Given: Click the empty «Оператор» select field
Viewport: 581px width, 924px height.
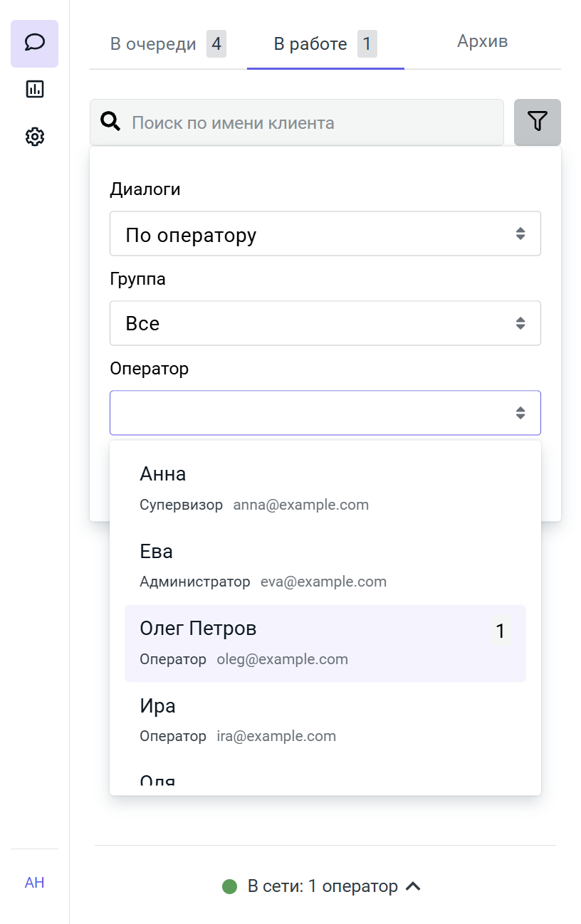Looking at the screenshot, I should [325, 413].
